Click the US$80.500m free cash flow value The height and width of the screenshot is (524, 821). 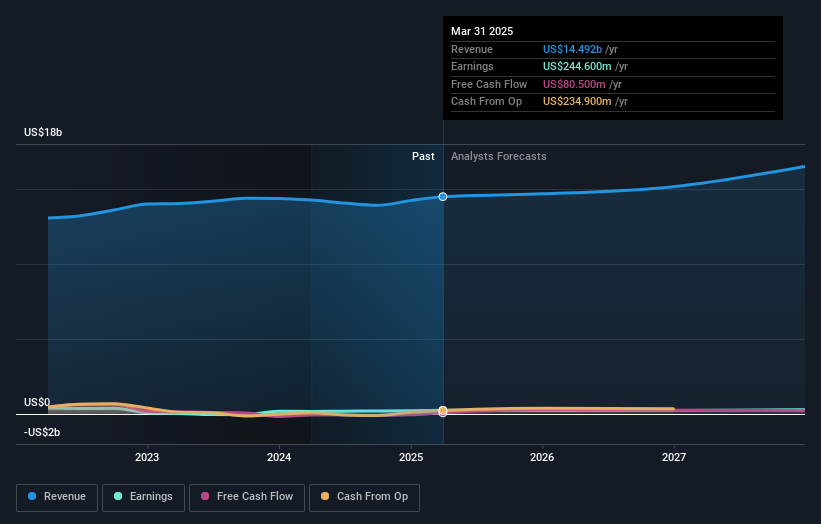pos(574,84)
